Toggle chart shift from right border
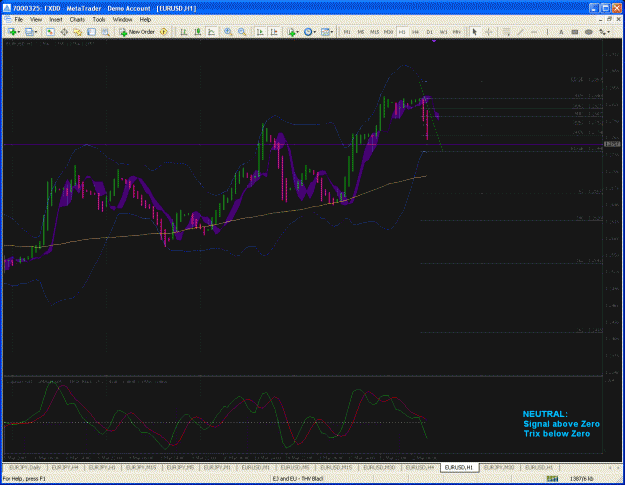This screenshot has width=625, height=485. [x=274, y=32]
